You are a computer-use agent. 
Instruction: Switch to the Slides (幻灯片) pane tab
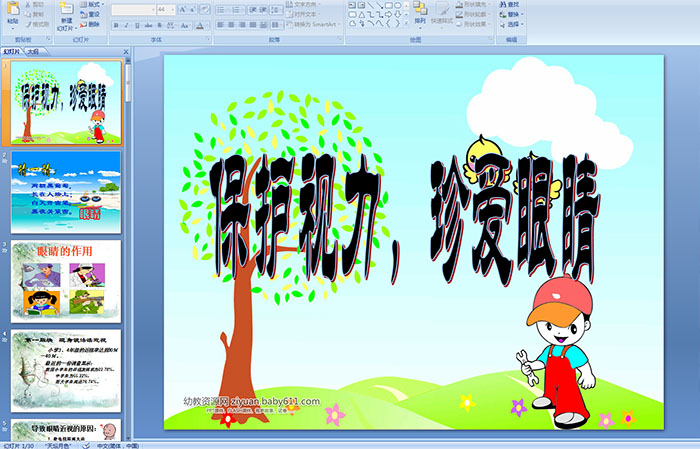[12, 52]
